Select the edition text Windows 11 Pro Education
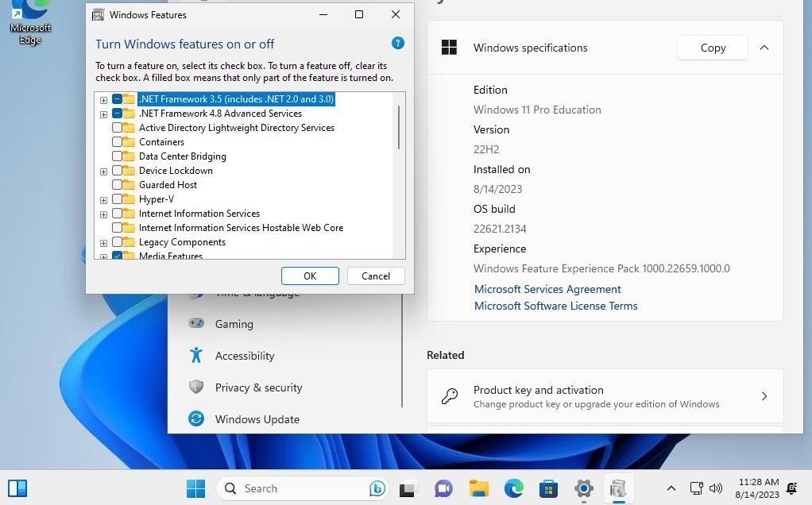 (x=537, y=110)
